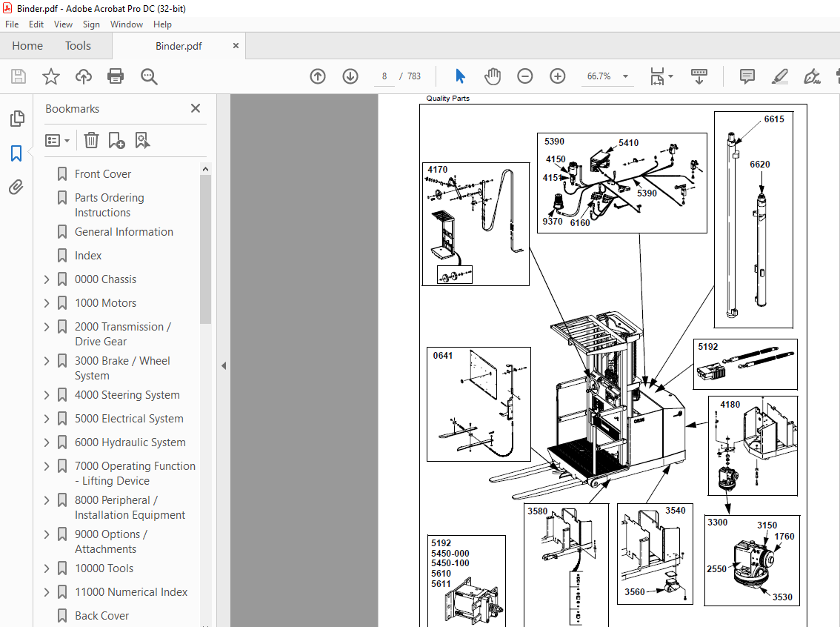Image resolution: width=840 pixels, height=627 pixels.
Task: Open the Attachments paperclip panel
Action: point(16,187)
